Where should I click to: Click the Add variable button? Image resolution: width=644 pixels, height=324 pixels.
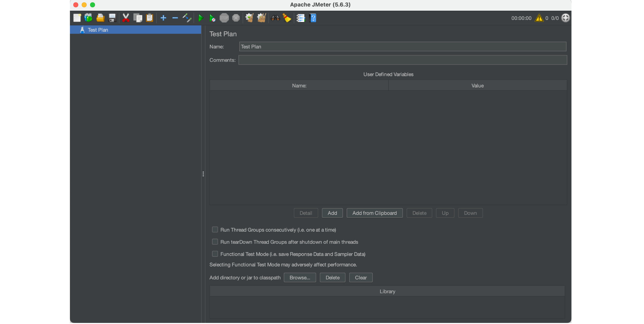(332, 213)
